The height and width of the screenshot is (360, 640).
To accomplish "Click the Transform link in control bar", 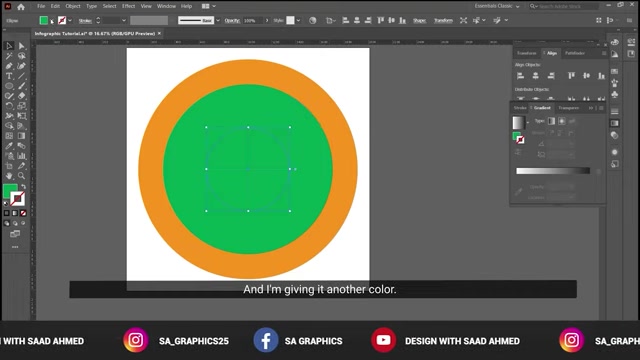I will (443, 20).
